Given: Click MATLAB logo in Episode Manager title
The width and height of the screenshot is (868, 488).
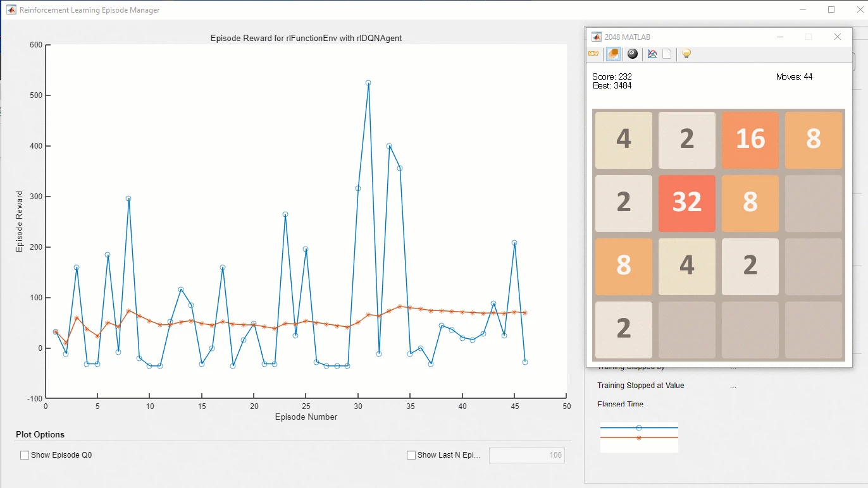Looking at the screenshot, I should pos(11,10).
